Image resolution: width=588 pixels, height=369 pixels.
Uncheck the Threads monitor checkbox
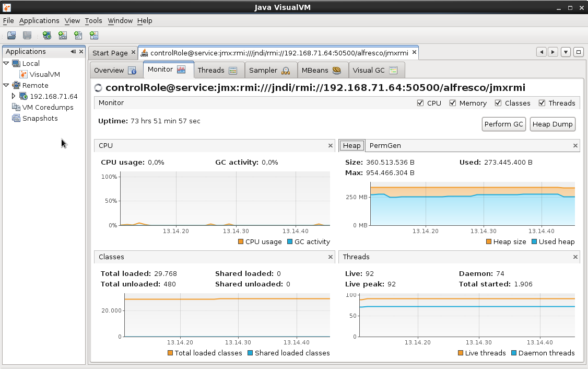coord(542,103)
